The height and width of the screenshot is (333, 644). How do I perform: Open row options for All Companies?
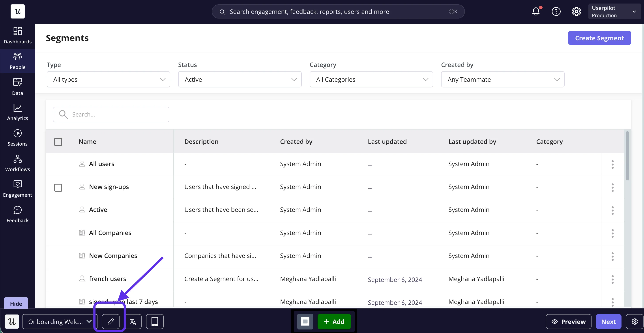pos(612,233)
